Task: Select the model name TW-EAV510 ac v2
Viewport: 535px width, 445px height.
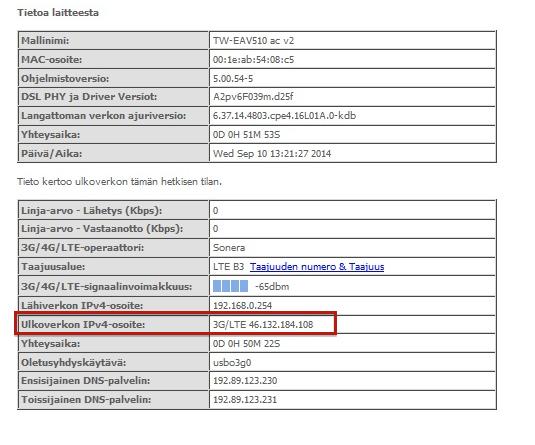Action: coord(254,41)
